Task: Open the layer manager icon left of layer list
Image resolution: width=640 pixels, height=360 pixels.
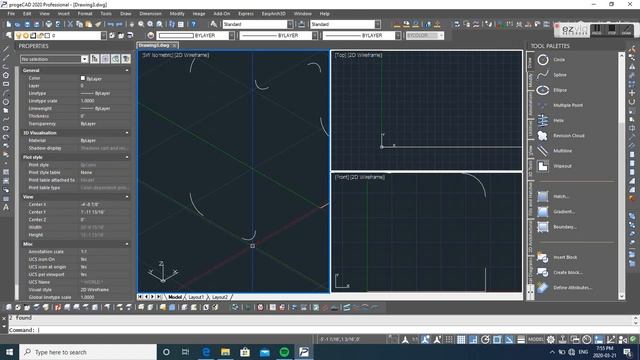Action: tap(9, 36)
